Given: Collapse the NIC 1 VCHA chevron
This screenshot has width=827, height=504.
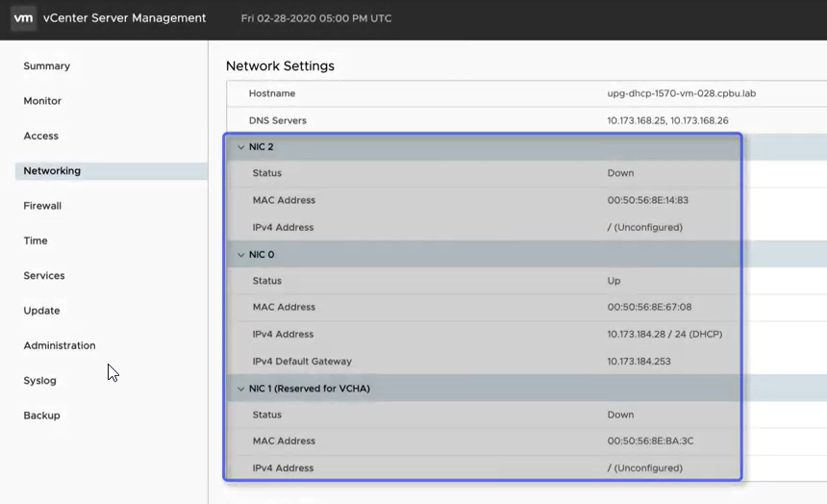Looking at the screenshot, I should pos(240,389).
